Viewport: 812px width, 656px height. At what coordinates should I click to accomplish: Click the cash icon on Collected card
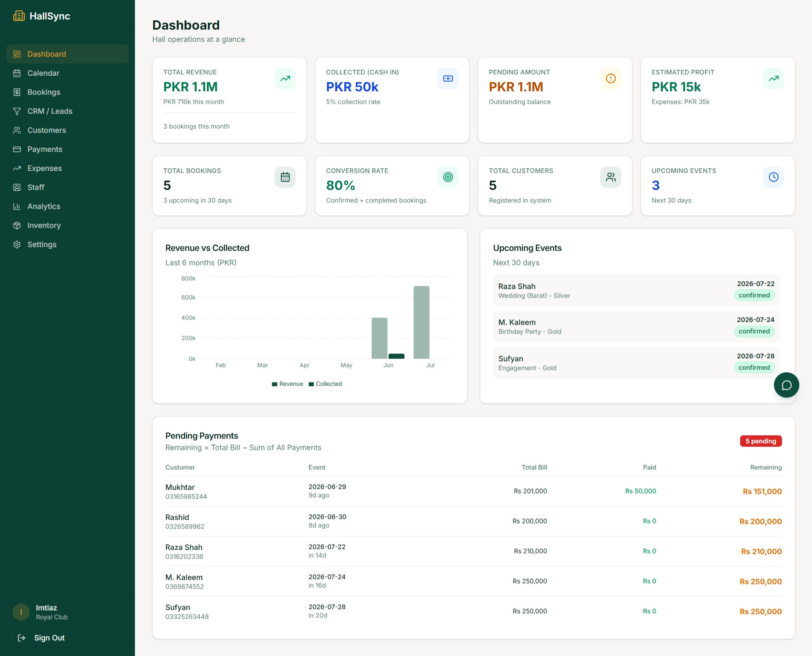448,79
